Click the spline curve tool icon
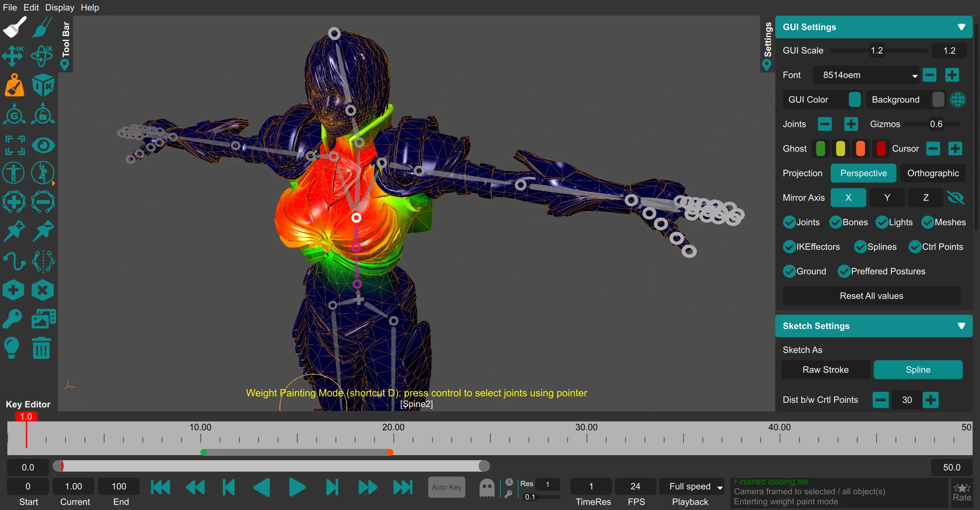 (x=14, y=261)
